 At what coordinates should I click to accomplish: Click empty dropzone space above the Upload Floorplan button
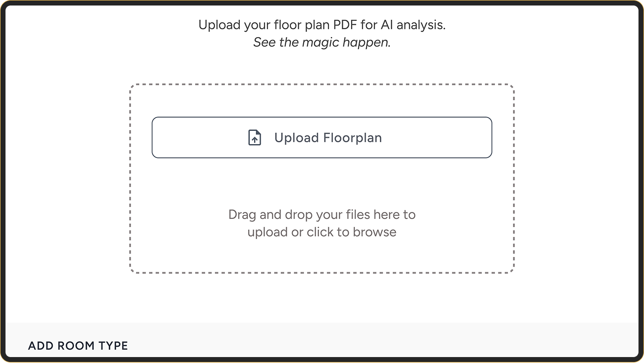pos(322,101)
